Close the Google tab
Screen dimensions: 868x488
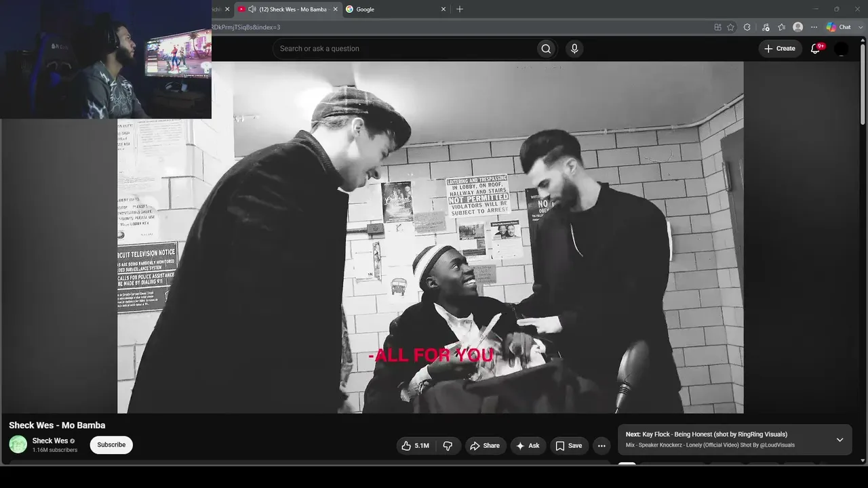[x=443, y=9]
